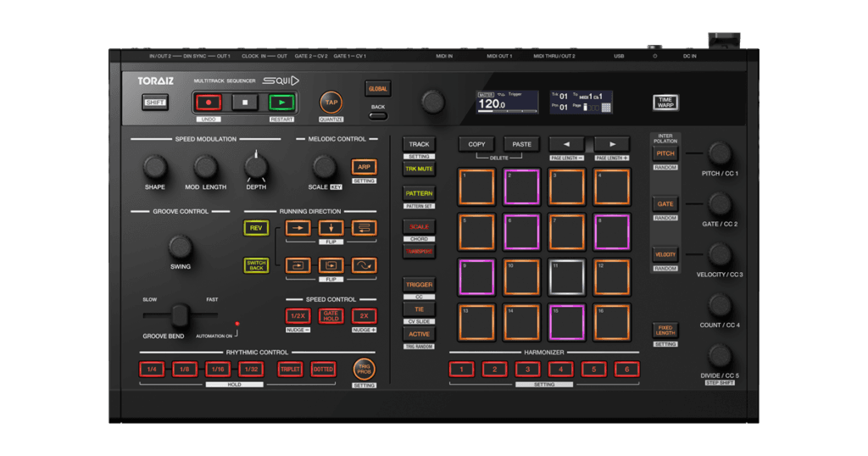Tap orange pad 16
The height and width of the screenshot is (456, 868).
612,322
